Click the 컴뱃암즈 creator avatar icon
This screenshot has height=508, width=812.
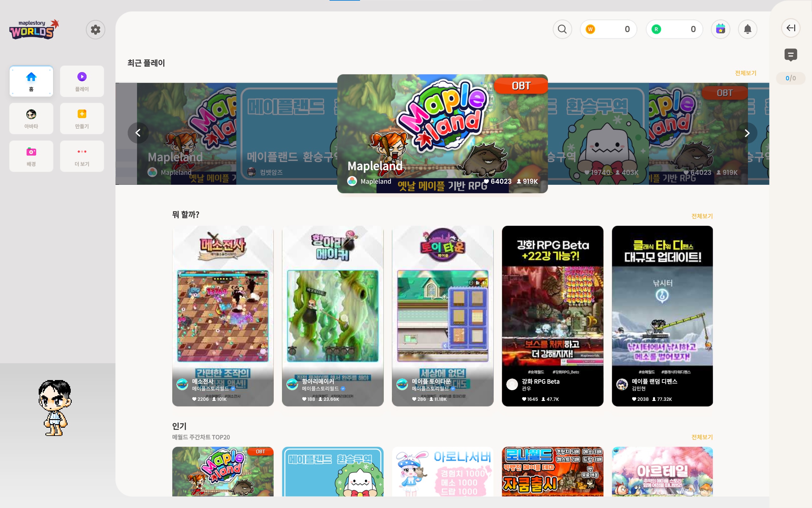tap(252, 172)
